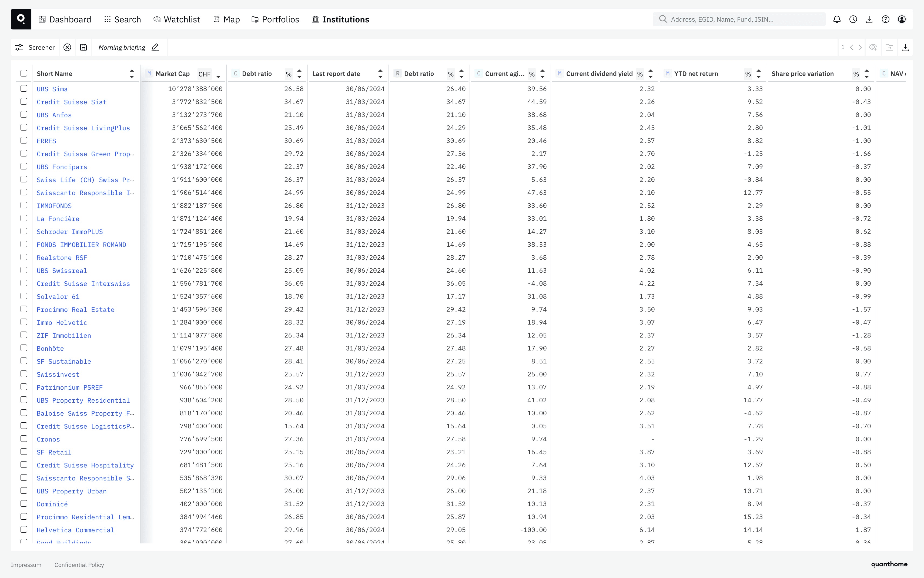Viewport: 924px width, 578px height.
Task: Open the Dashboard tab
Action: (65, 19)
